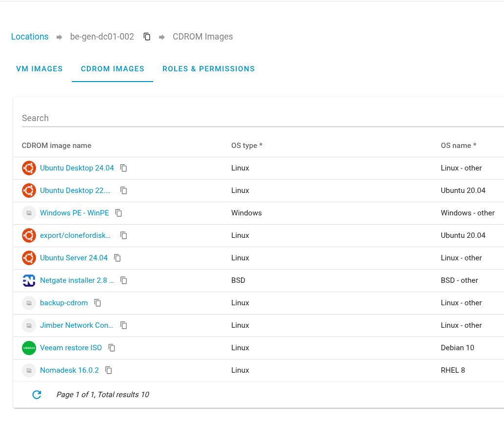Screen dimensions: 504x423
Task: Click the Netgate installer logo icon
Action: 29,280
